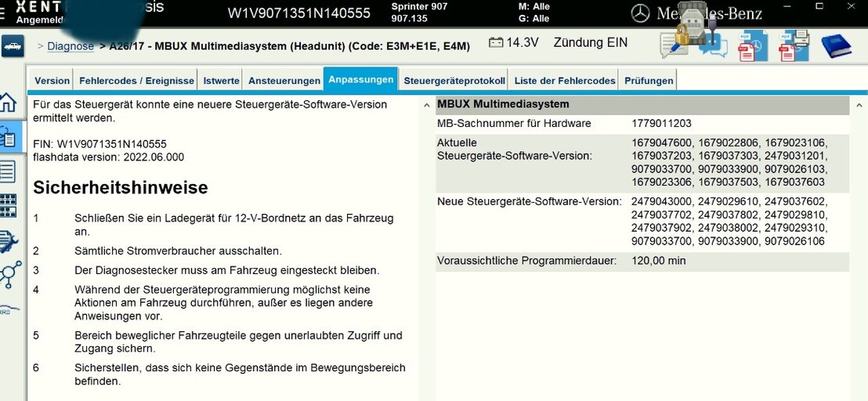Click the PDF export icon
Image resolution: width=868 pixels, height=401 pixels.
[752, 45]
